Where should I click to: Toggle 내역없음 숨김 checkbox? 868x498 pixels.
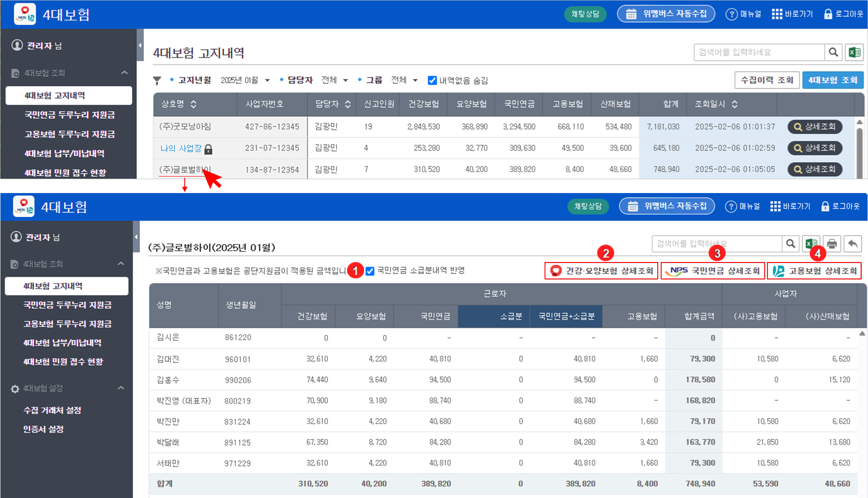tap(432, 80)
